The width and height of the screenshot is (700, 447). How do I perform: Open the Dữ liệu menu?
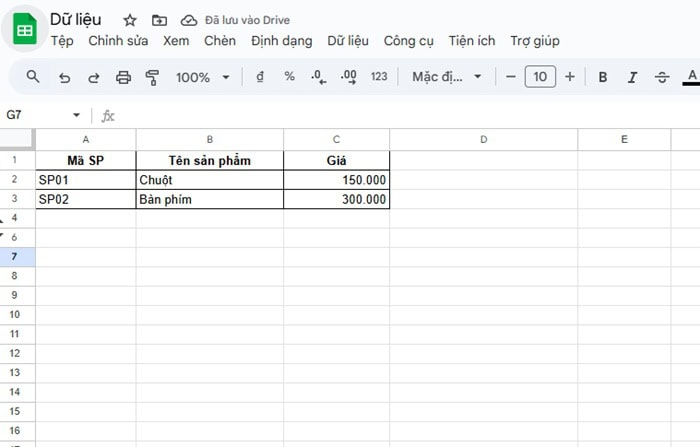click(x=348, y=41)
